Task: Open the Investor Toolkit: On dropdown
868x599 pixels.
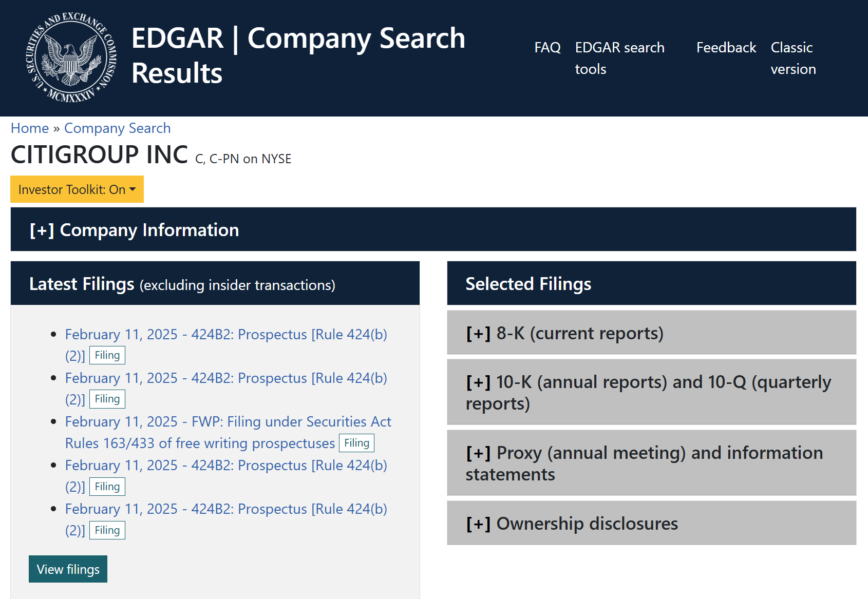Action: tap(77, 189)
